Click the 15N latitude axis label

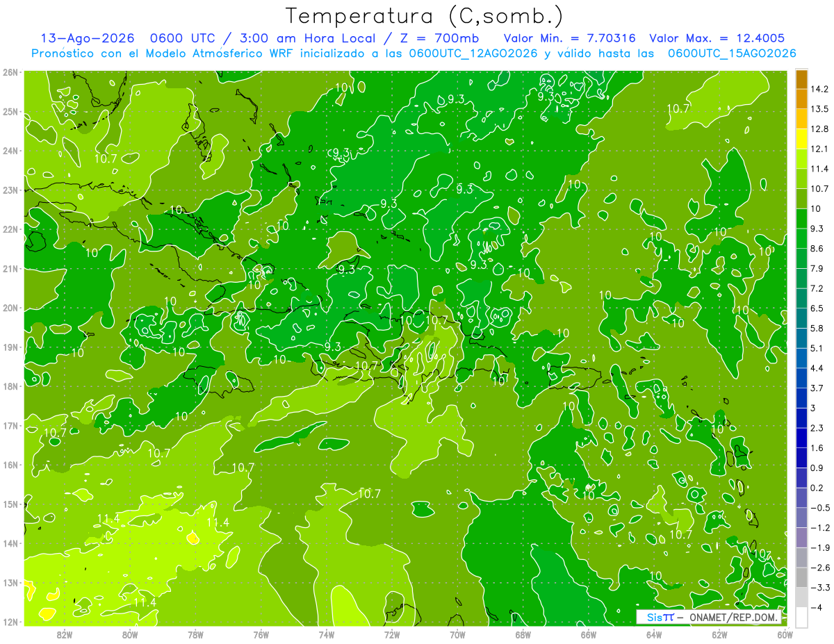click(x=10, y=504)
